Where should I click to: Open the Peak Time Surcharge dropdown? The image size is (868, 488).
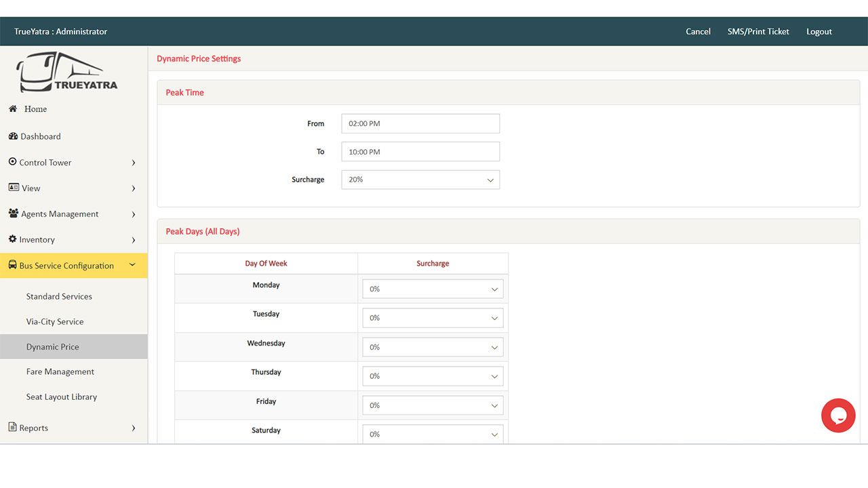coord(420,180)
